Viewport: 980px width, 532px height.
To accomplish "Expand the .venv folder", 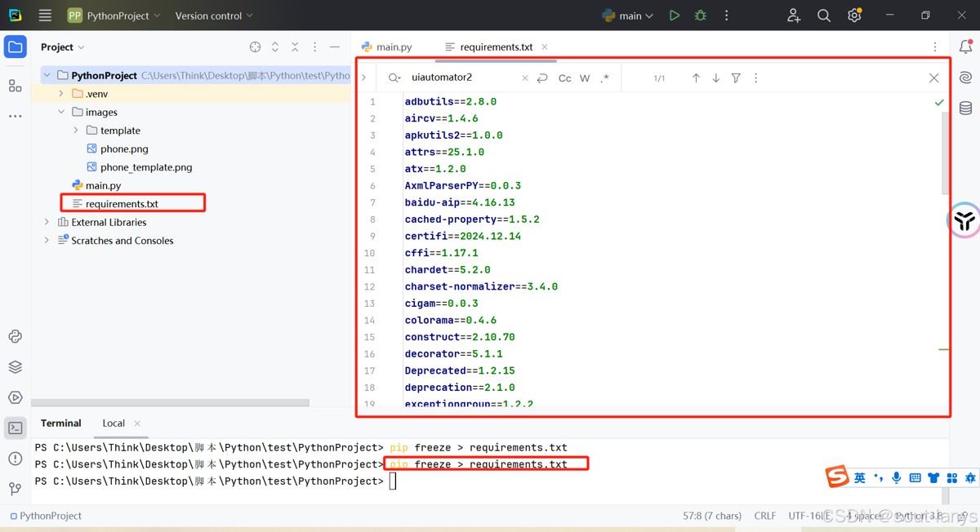I will 61,94.
